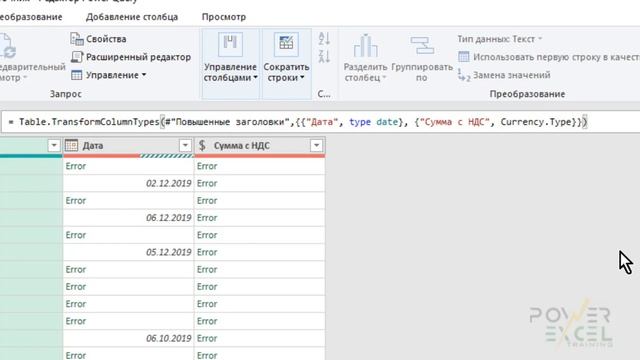Click Замена значений

coord(512,75)
